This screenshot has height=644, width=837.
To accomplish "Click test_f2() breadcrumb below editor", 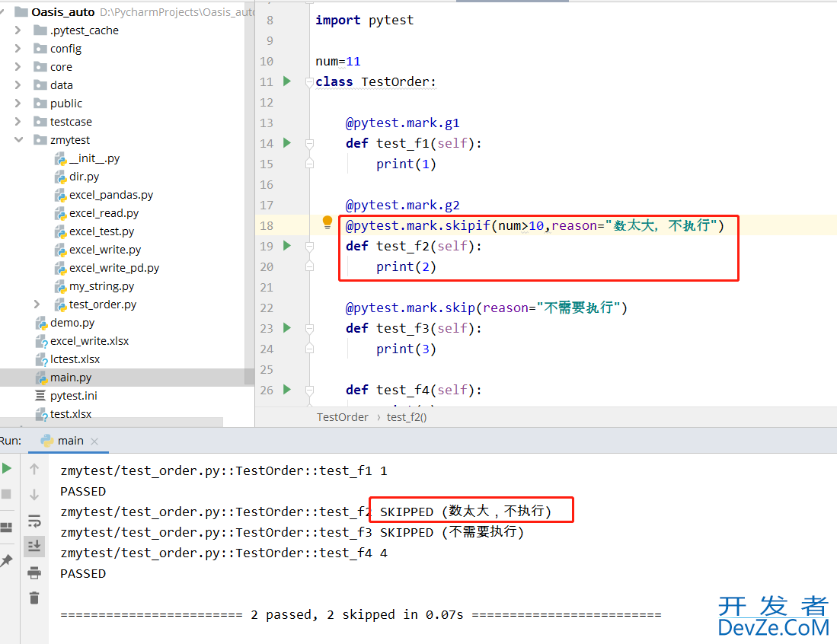I will point(407,416).
